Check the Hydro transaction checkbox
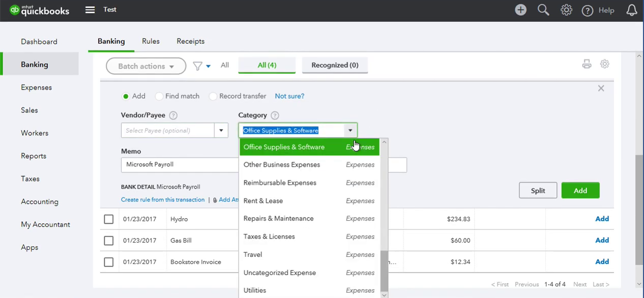Image resolution: width=644 pixels, height=298 pixels. click(108, 219)
